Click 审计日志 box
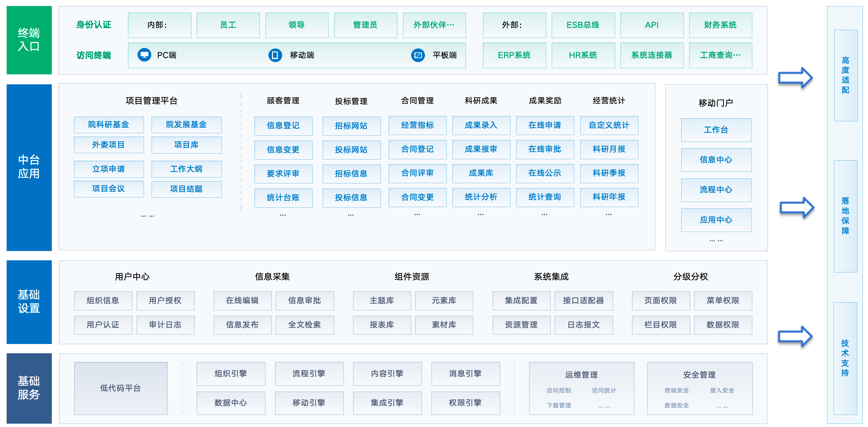 pos(165,325)
